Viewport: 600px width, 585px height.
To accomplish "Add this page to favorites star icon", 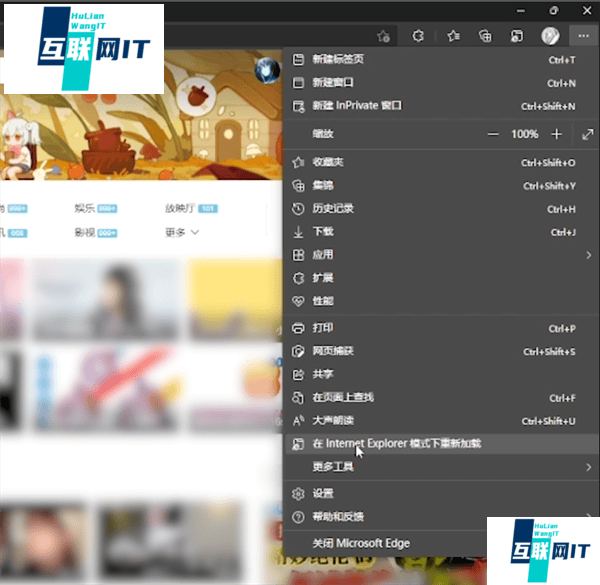I will tap(383, 36).
